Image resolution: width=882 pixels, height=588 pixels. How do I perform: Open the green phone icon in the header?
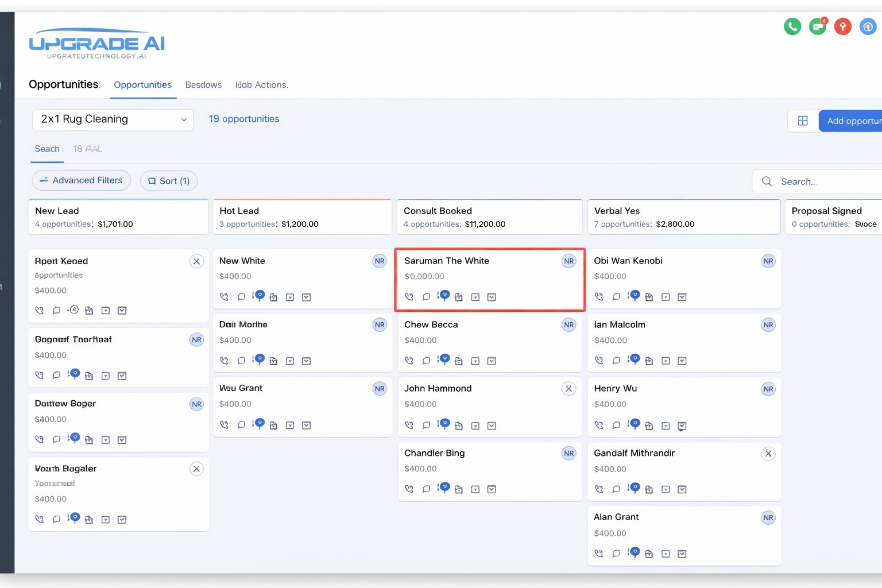pos(792,26)
